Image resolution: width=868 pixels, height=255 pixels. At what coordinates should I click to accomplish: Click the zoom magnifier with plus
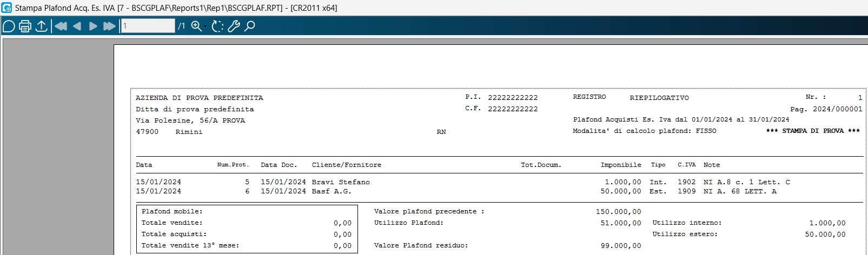[196, 26]
